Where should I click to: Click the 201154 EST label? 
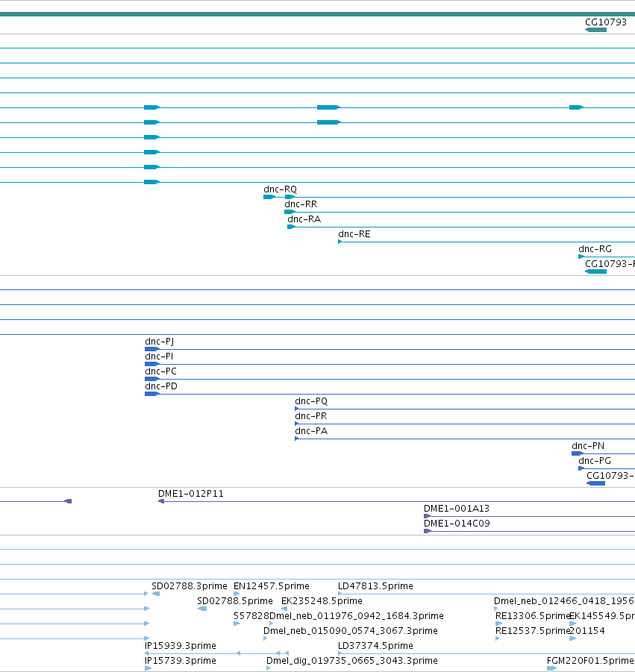587,631
